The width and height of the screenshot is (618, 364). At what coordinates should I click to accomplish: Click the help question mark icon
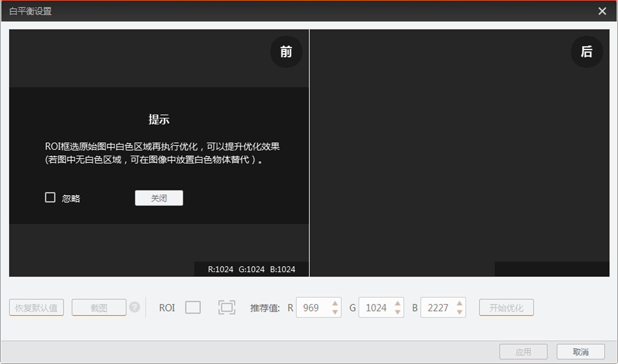pos(135,307)
